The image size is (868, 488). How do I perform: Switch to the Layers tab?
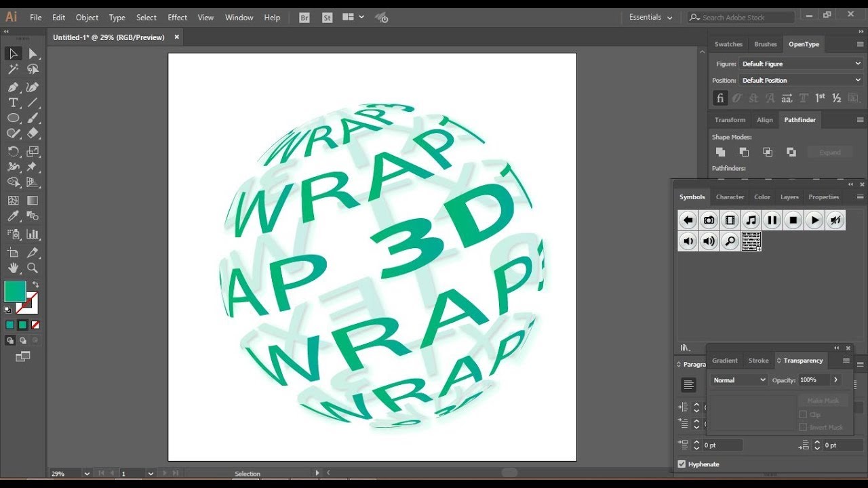789,197
